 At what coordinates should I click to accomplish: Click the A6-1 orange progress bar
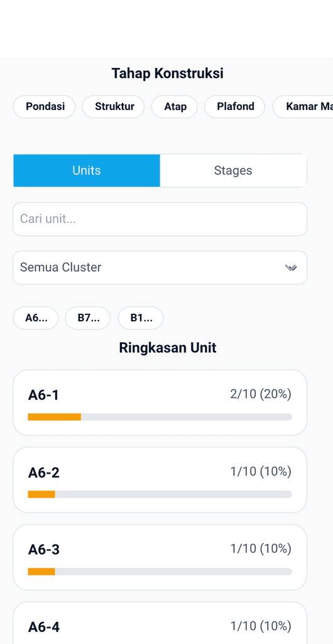click(54, 417)
